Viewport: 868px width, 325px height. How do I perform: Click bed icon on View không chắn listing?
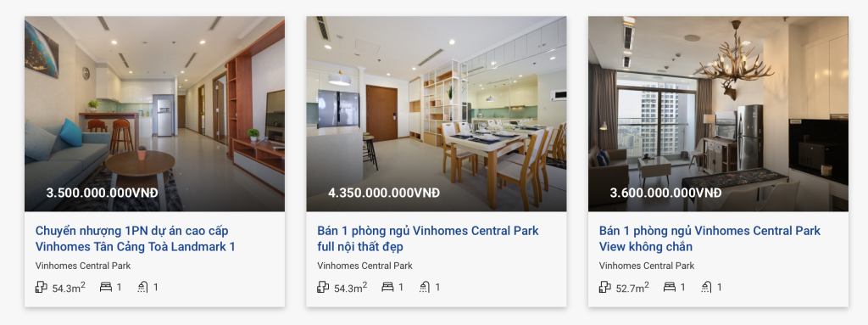click(x=670, y=287)
